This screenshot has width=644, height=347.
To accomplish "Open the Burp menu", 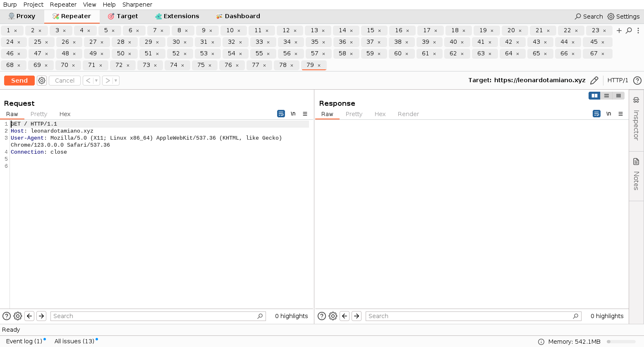I will pos(10,5).
